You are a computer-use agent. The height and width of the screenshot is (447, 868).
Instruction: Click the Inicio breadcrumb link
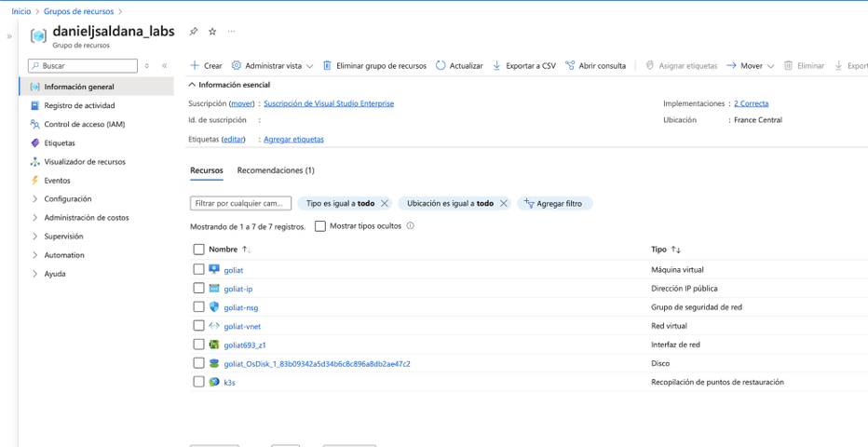point(21,11)
